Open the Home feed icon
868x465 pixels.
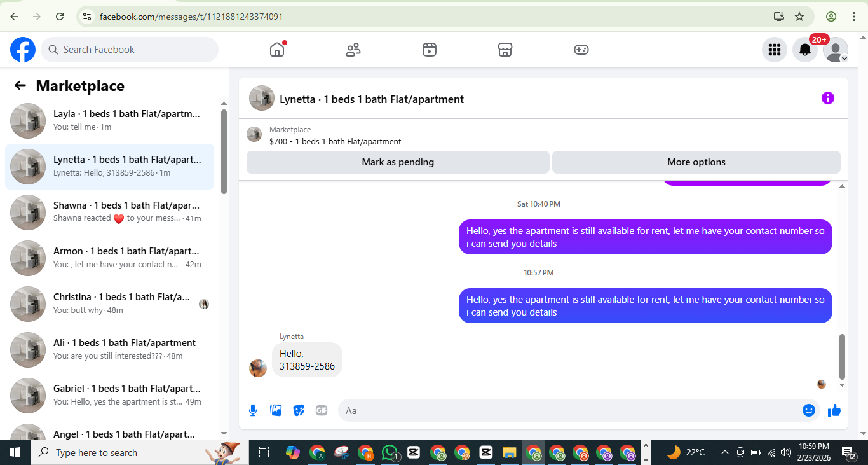[x=277, y=50]
